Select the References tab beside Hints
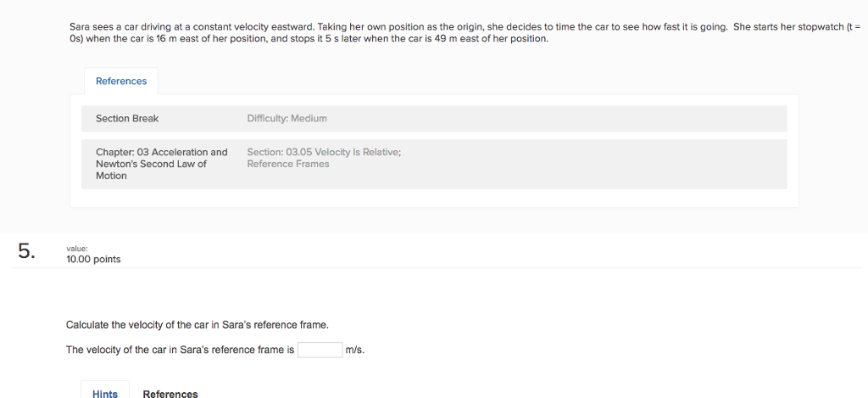The image size is (868, 398). pos(170,394)
